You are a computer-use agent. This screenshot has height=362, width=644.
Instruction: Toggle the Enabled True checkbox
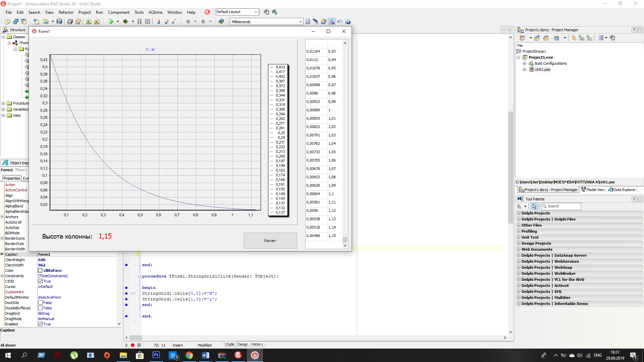pos(40,324)
